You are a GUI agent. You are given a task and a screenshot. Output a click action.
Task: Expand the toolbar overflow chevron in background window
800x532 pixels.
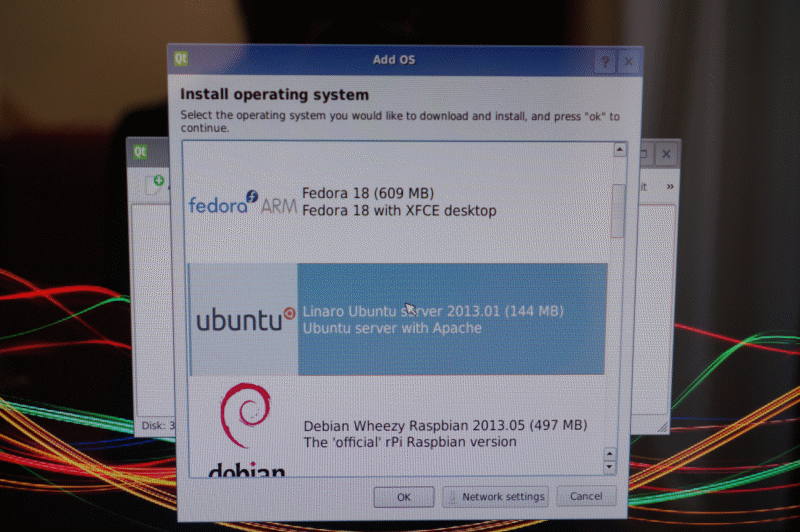click(670, 187)
